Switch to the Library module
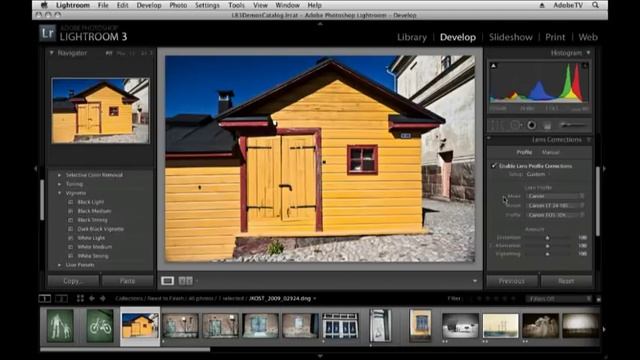This screenshot has height=360, width=640. click(412, 37)
